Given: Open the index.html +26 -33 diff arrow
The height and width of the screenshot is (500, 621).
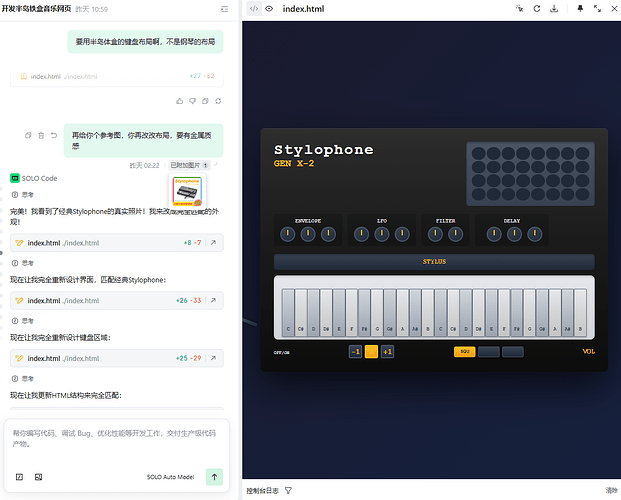Looking at the screenshot, I should tap(213, 300).
